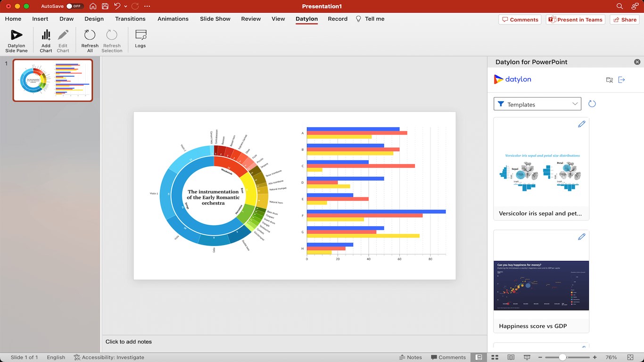Open the Home tab

13,19
